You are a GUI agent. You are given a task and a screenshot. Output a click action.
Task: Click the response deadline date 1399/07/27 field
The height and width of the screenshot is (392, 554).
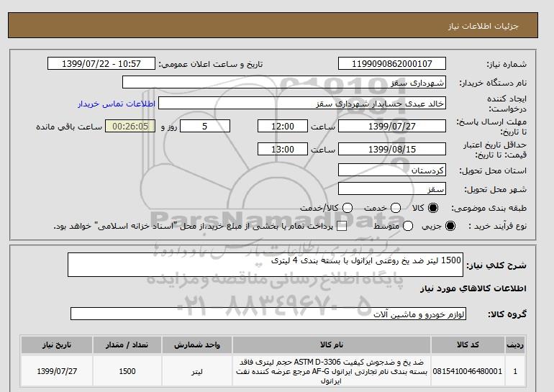tap(392, 126)
